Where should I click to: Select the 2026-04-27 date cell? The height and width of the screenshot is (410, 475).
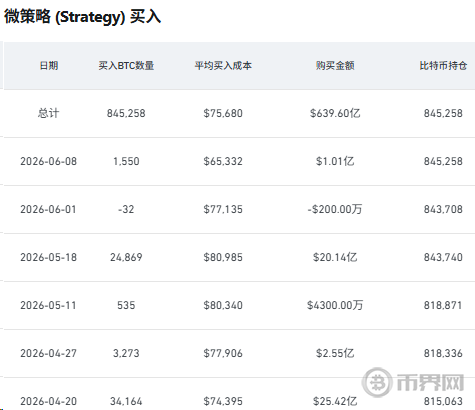[x=48, y=353]
